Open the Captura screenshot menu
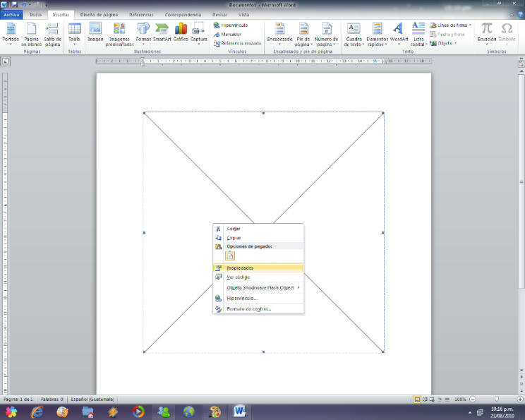The height and width of the screenshot is (420, 525). pyautogui.click(x=199, y=33)
